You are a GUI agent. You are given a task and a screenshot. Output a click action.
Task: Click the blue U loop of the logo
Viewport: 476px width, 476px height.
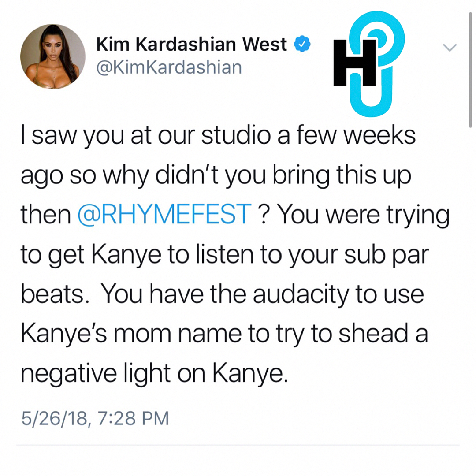point(371,91)
